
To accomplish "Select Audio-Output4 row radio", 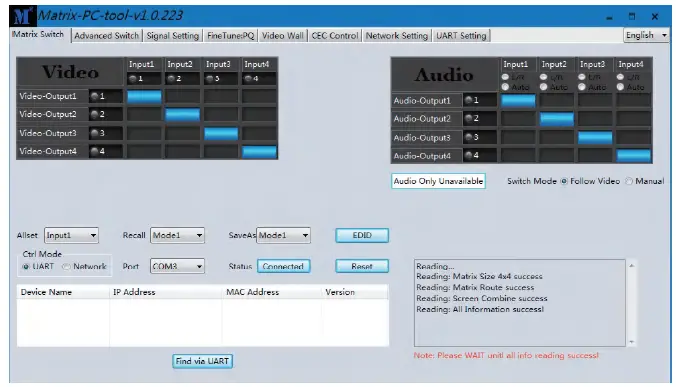I will [469, 155].
